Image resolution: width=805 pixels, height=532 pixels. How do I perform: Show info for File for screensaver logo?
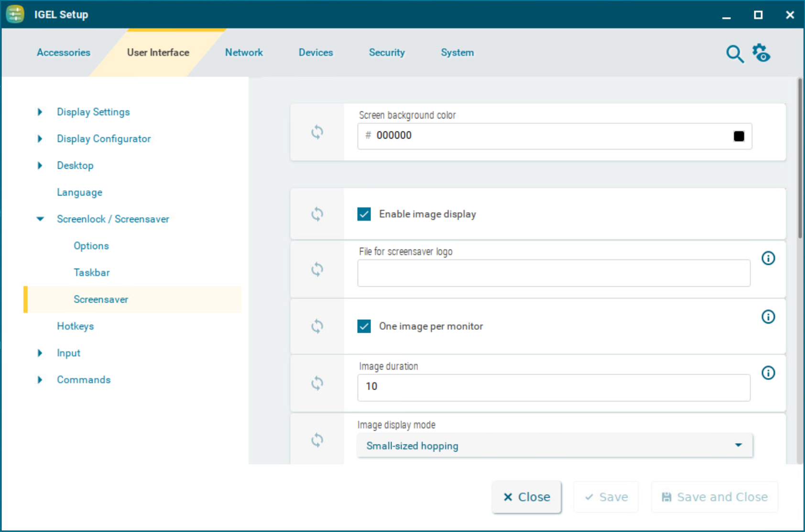[768, 259]
